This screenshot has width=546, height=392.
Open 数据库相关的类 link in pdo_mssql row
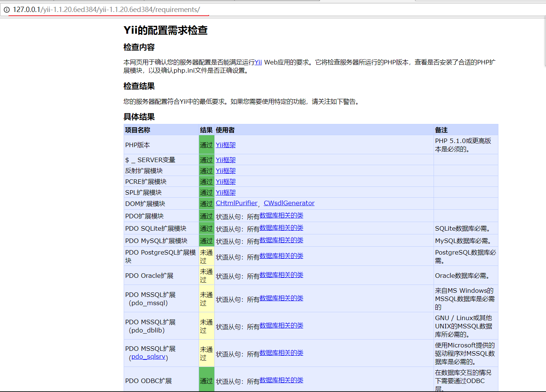click(x=281, y=298)
